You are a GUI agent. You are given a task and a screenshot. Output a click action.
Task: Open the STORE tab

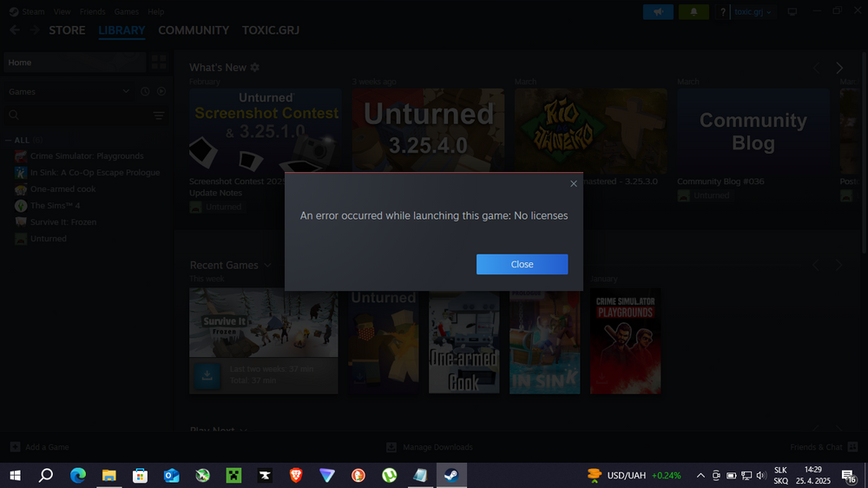(x=67, y=30)
